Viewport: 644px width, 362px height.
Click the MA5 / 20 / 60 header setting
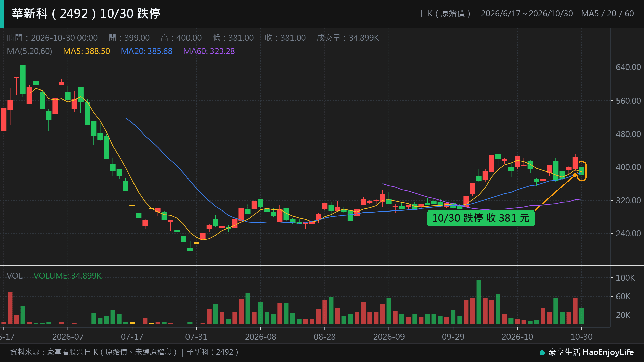(607, 14)
